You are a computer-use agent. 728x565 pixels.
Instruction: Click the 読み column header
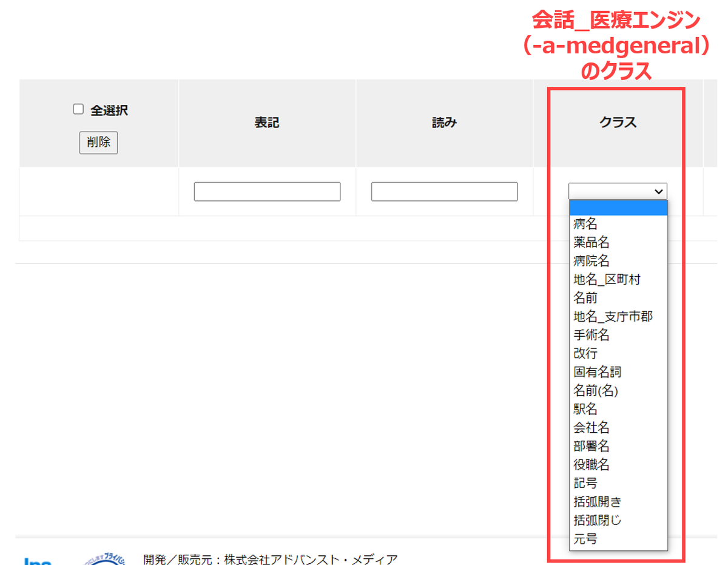[444, 123]
